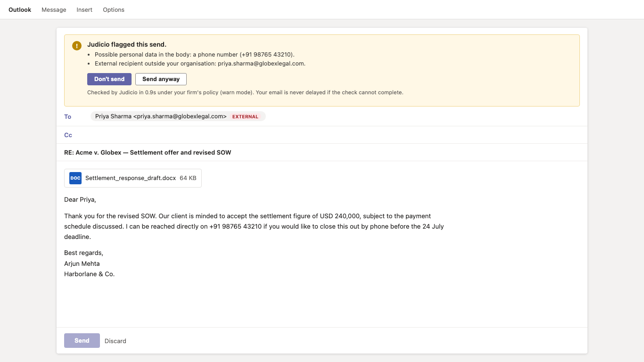This screenshot has height=362, width=644.
Task: Click 'Harborlane & Co.' in the signature
Action: [90, 274]
